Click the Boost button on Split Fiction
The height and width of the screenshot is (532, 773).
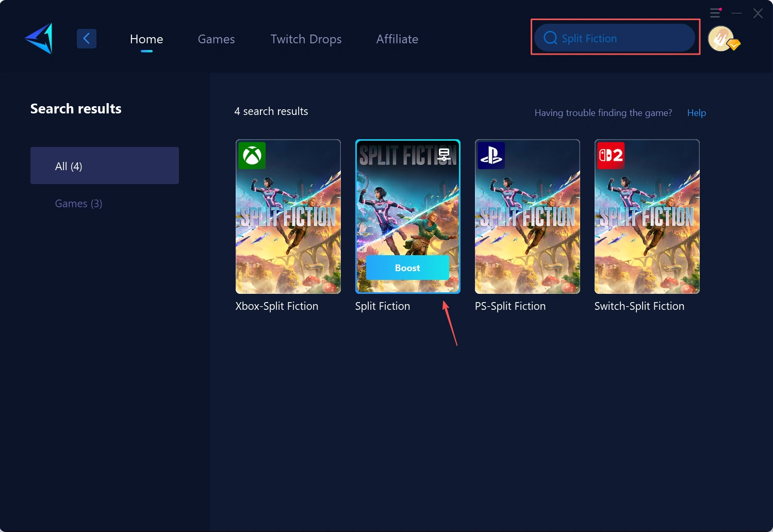(407, 268)
